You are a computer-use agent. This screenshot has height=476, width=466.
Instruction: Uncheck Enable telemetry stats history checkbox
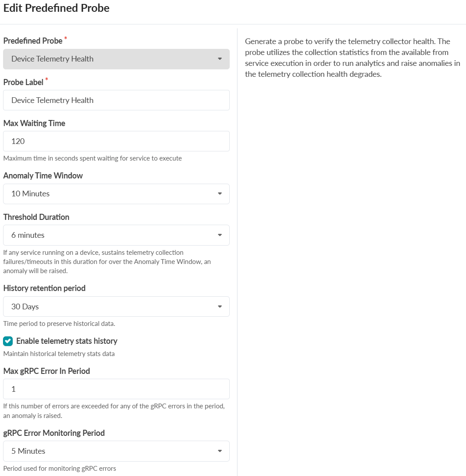(x=8, y=341)
